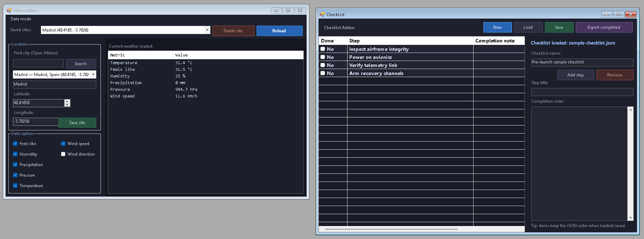Uncheck the Wind speed option
Screen dimensions: 644x239
coord(63,144)
